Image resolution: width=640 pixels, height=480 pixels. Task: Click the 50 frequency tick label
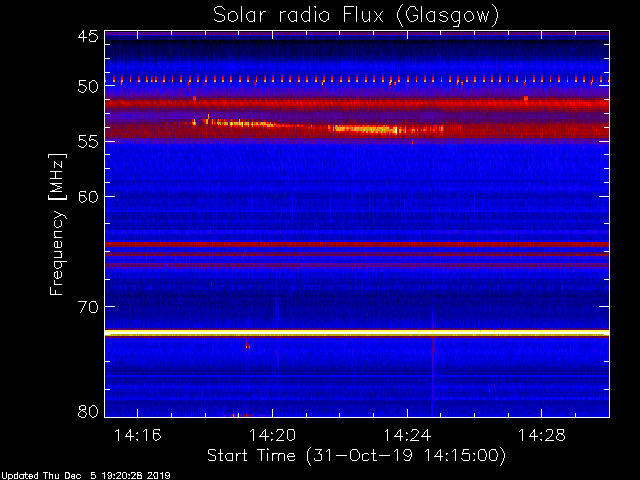pos(88,87)
